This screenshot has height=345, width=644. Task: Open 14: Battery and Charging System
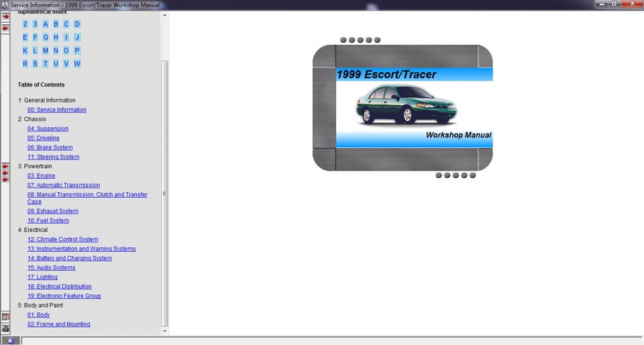pyautogui.click(x=69, y=258)
